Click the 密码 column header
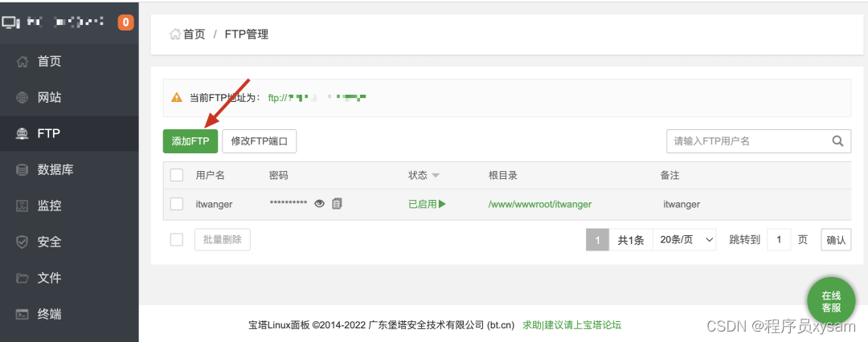Image resolution: width=868 pixels, height=342 pixels. [278, 176]
